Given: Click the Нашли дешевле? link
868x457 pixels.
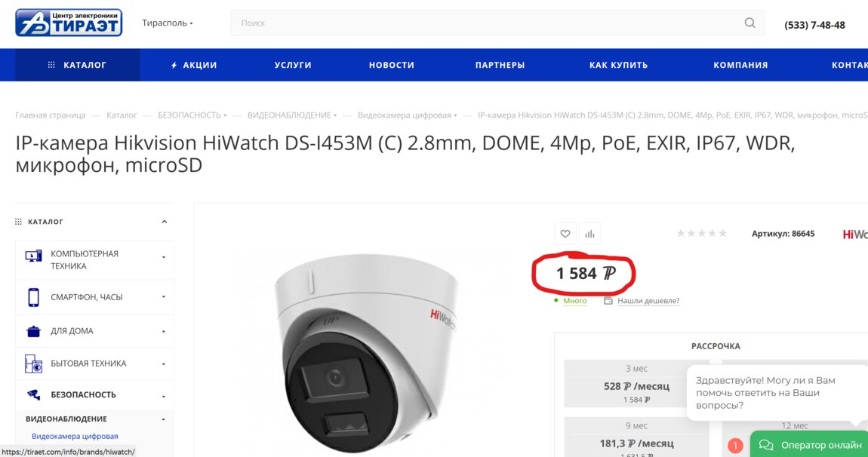Looking at the screenshot, I should 648,301.
